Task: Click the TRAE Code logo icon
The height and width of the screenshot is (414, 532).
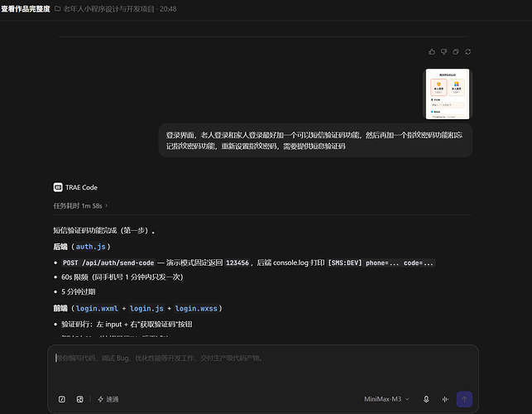Action: click(x=58, y=187)
